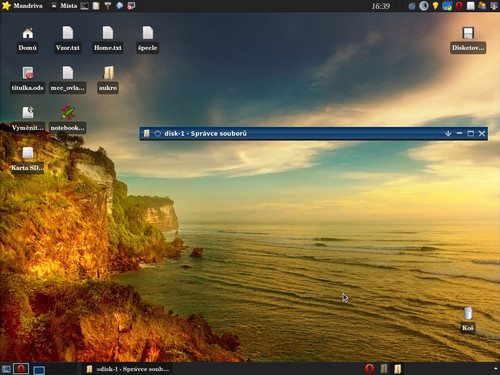The image size is (500, 375).
Task: Launch terminal from top panel
Action: pyautogui.click(x=85, y=6)
